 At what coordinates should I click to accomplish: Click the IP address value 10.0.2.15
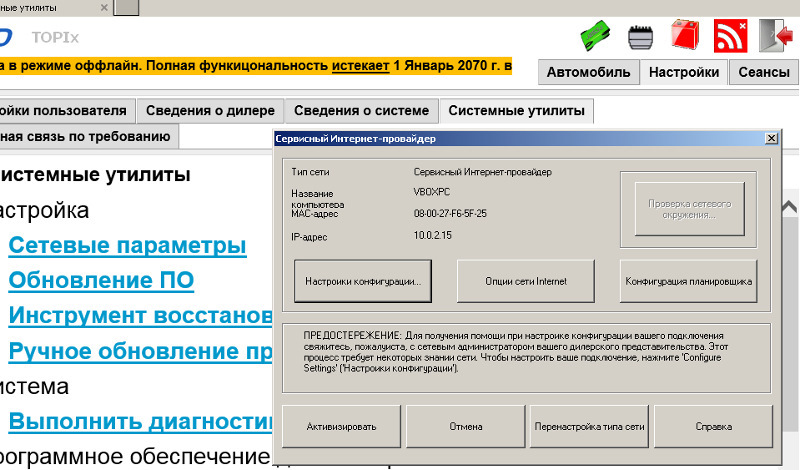[433, 235]
